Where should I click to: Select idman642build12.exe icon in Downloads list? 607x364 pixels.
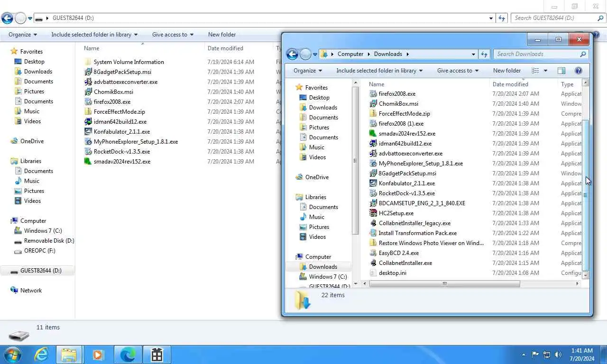[373, 144]
